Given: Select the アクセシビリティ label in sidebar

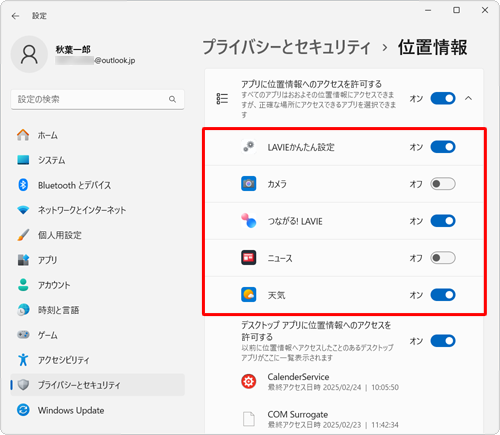Looking at the screenshot, I should point(63,360).
